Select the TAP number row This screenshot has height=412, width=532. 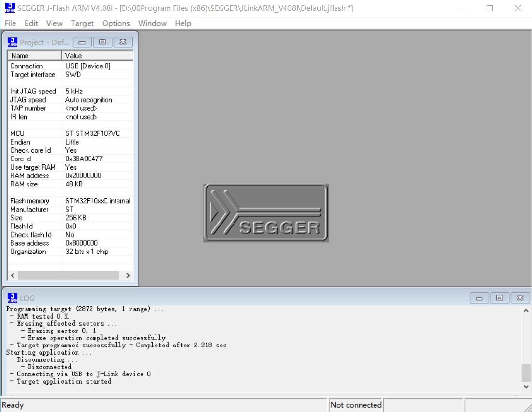click(70, 108)
